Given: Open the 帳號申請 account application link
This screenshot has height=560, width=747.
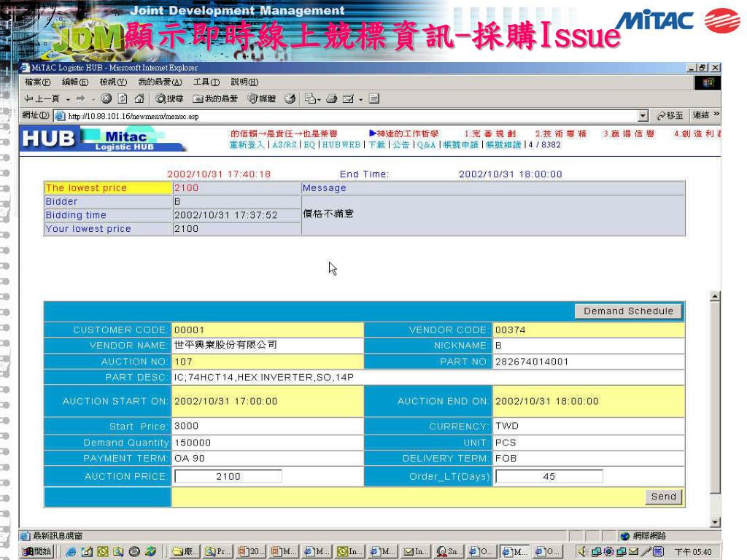Looking at the screenshot, I should pyautogui.click(x=460, y=145).
